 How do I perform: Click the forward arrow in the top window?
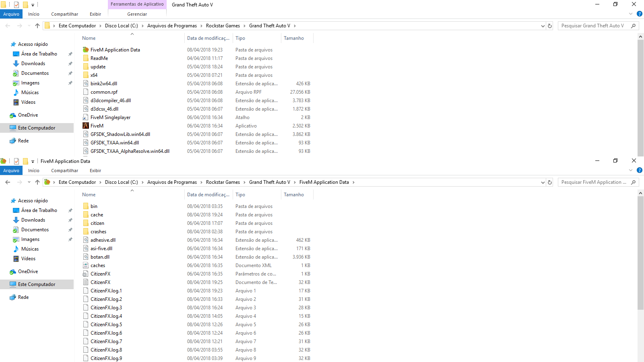click(x=19, y=25)
